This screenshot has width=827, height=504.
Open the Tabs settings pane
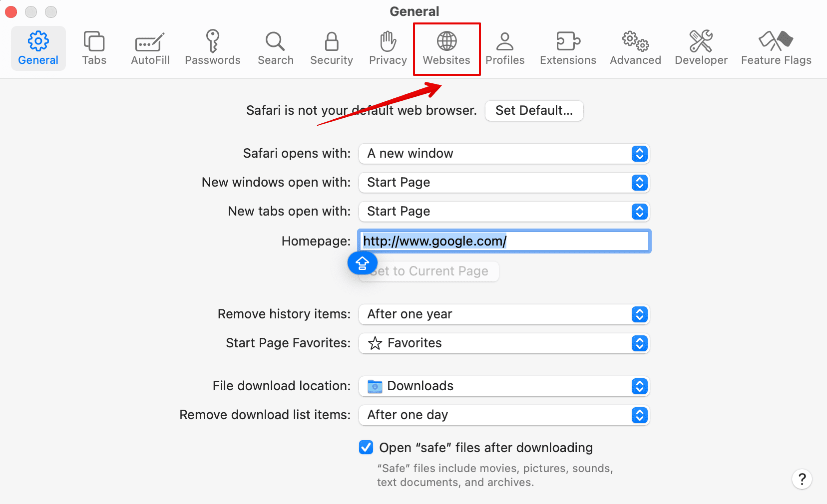click(94, 48)
